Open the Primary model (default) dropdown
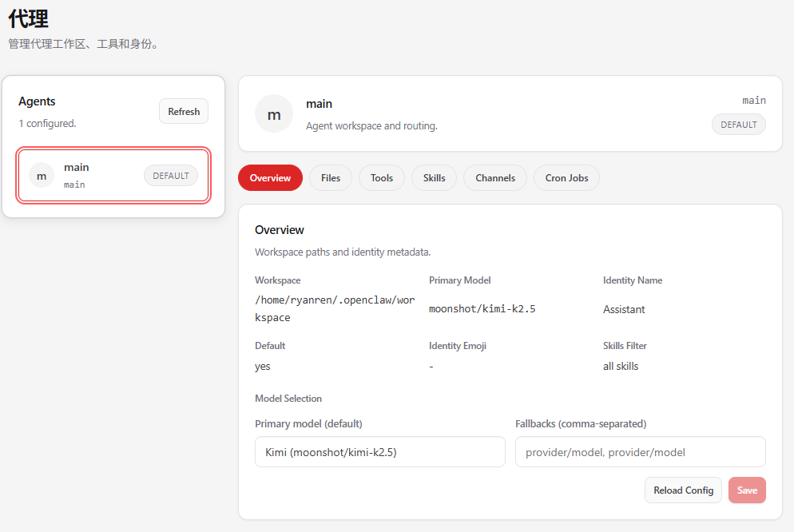 [379, 452]
